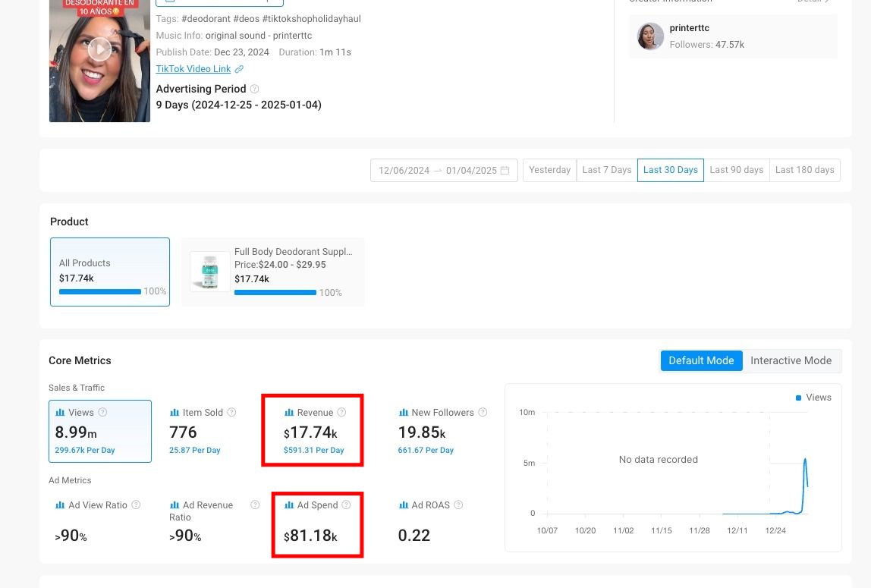Click the chain icon beside TikTok Video Link
This screenshot has height=588, width=871.
[239, 69]
